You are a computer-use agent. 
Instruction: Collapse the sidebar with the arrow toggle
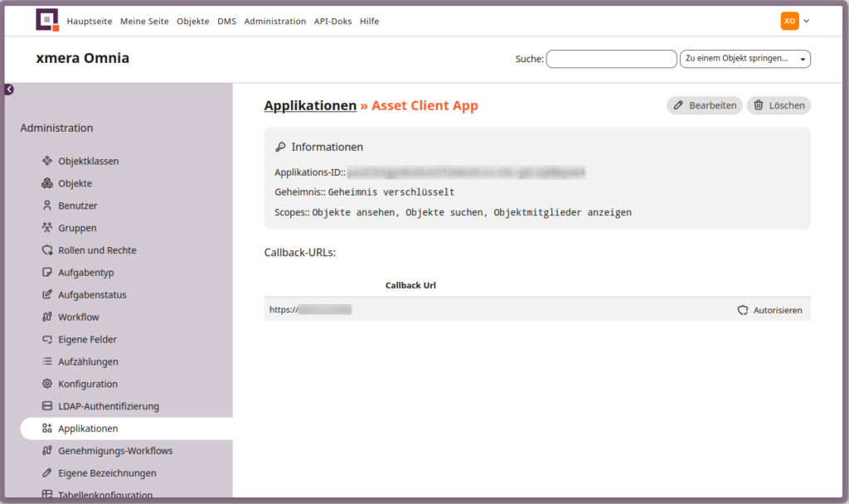click(x=9, y=90)
